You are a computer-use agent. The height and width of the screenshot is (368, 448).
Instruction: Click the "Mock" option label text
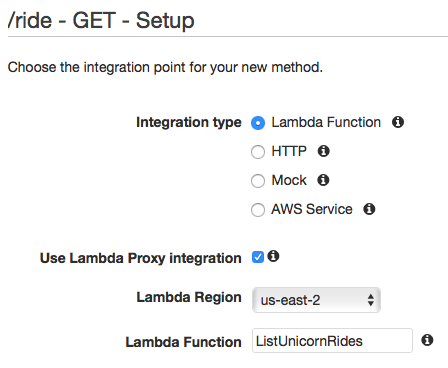pyautogui.click(x=289, y=180)
